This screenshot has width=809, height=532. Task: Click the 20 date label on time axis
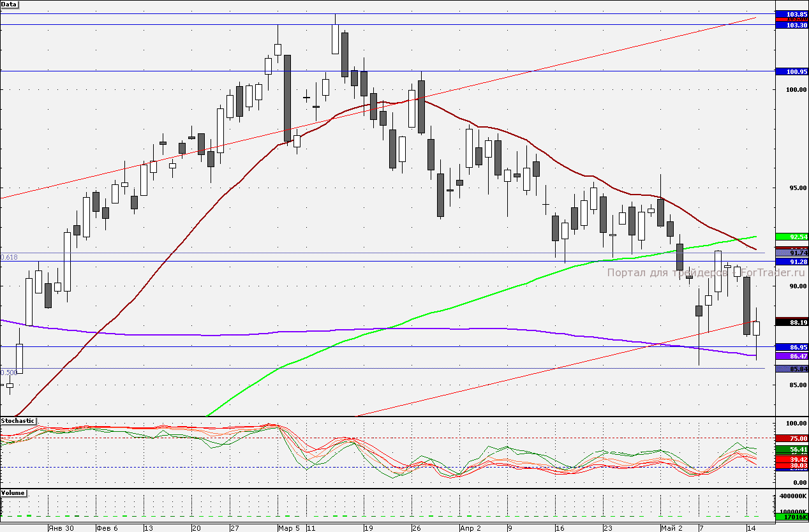coord(197,528)
